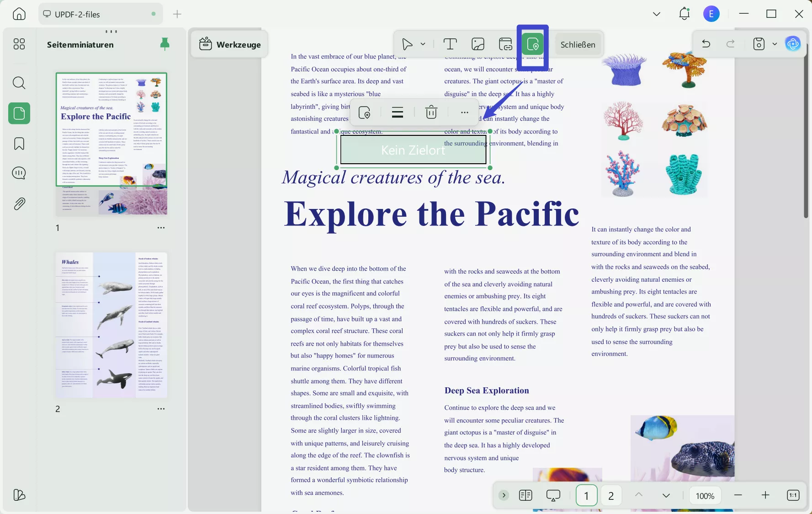The height and width of the screenshot is (514, 812).
Task: Select the page 2 Whales thumbnail
Action: click(111, 325)
